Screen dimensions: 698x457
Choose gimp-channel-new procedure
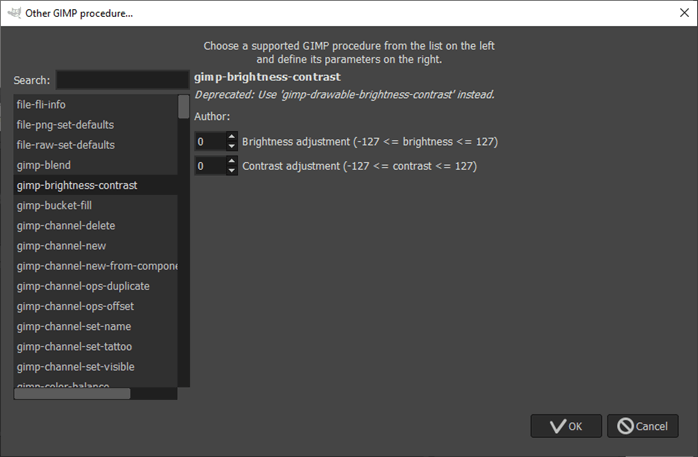coord(61,246)
